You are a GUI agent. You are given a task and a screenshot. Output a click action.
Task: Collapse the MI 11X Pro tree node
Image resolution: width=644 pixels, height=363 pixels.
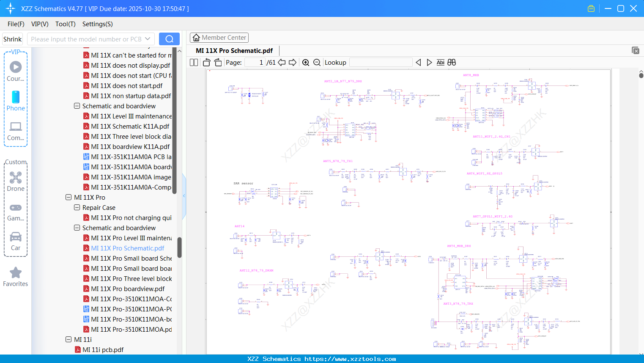click(x=69, y=198)
